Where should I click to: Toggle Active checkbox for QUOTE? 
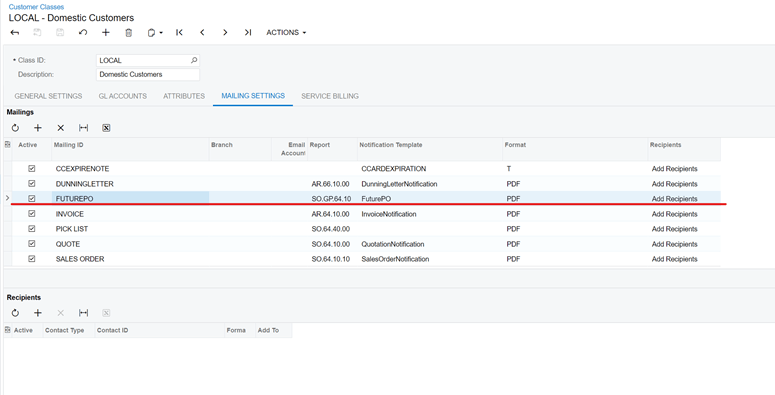pos(32,244)
